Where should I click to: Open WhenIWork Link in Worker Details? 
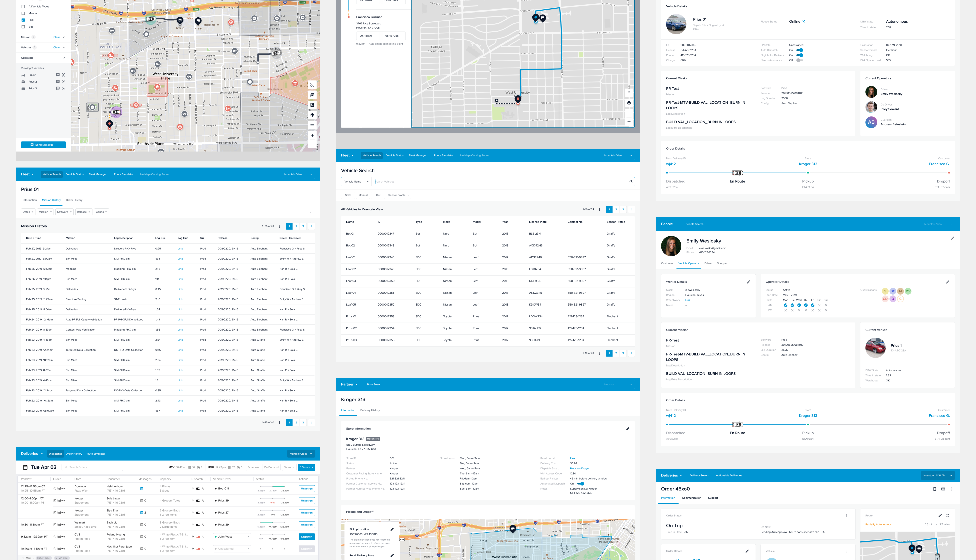pyautogui.click(x=688, y=300)
